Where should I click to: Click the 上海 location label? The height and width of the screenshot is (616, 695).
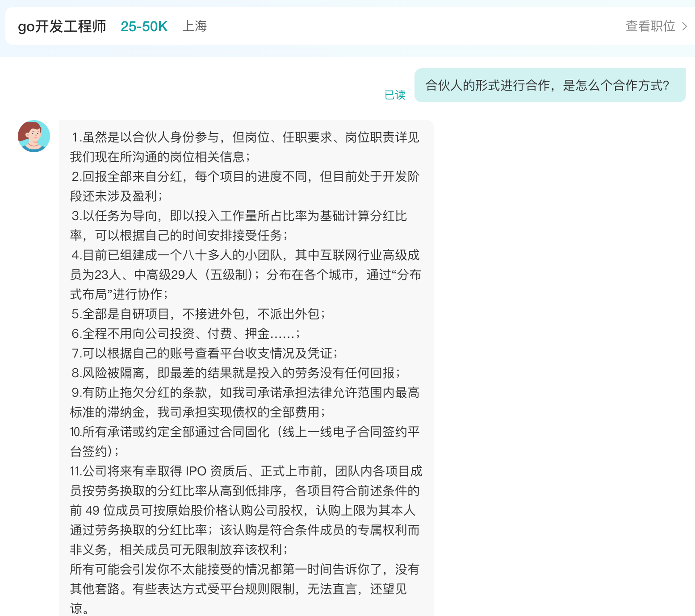point(195,26)
